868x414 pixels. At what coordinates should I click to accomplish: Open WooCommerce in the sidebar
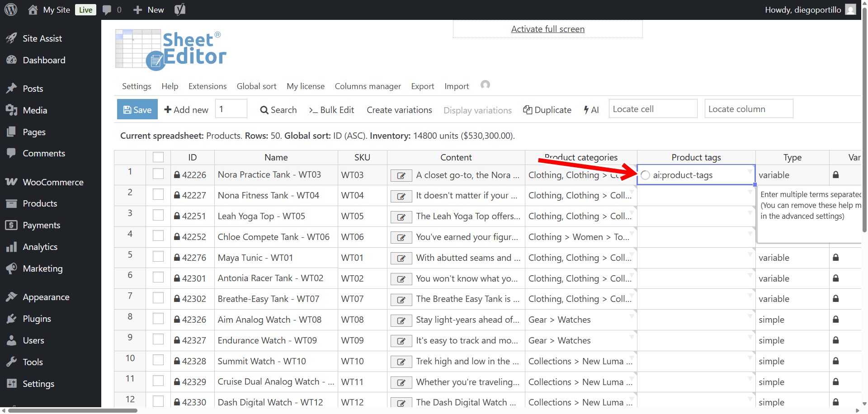pos(53,182)
